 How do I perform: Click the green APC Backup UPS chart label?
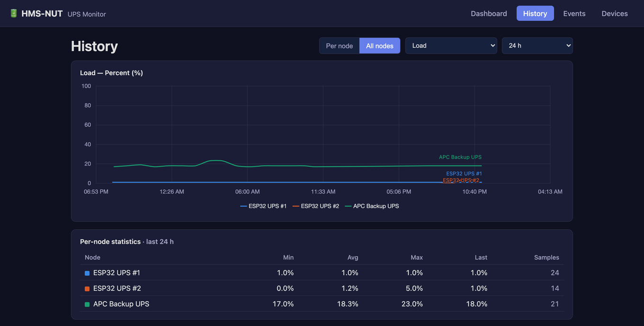click(460, 157)
